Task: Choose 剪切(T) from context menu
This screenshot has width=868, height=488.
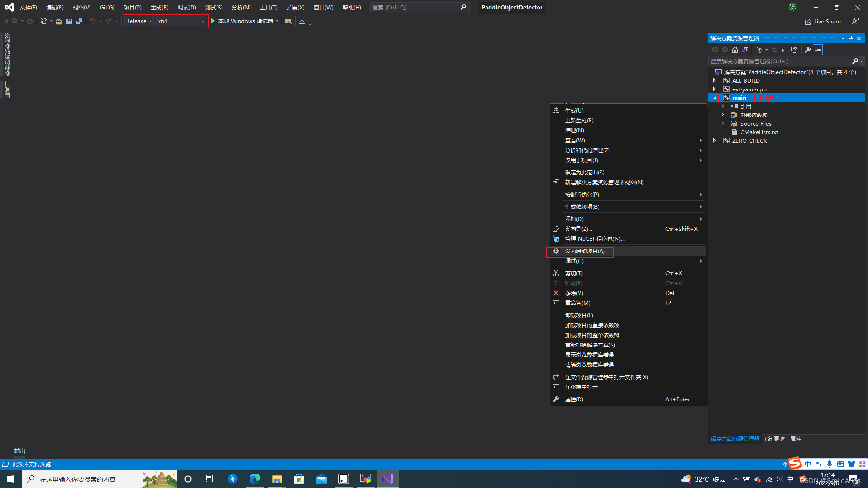Action: [628, 273]
